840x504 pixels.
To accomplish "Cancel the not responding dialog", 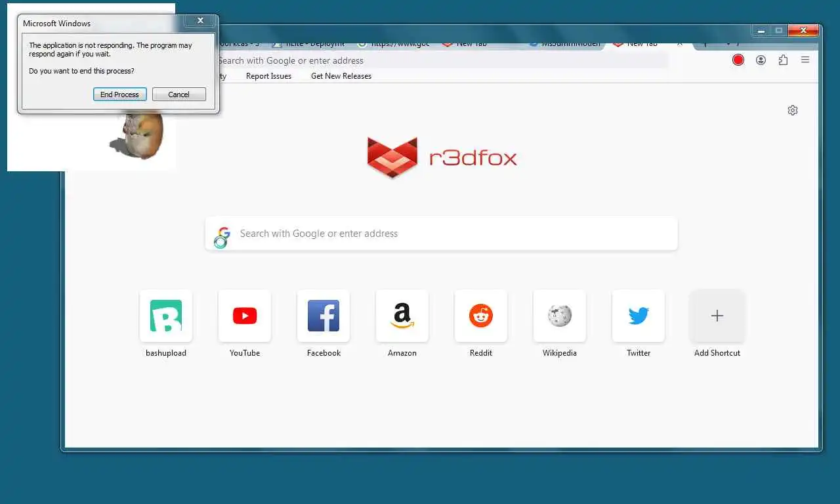I will click(x=178, y=94).
